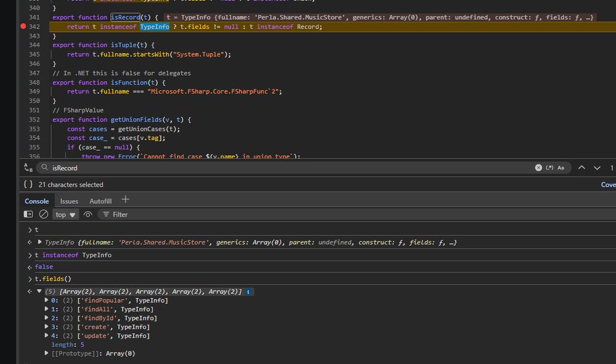Viewport: 616px width, 364px height.
Task: Open the top execution context dropdown
Action: (x=65, y=214)
